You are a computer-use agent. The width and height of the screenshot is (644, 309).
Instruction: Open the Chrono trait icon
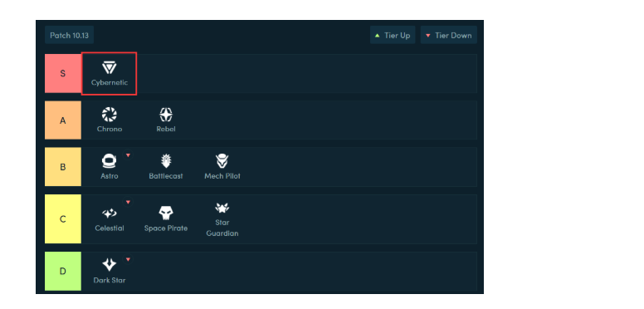point(110,115)
